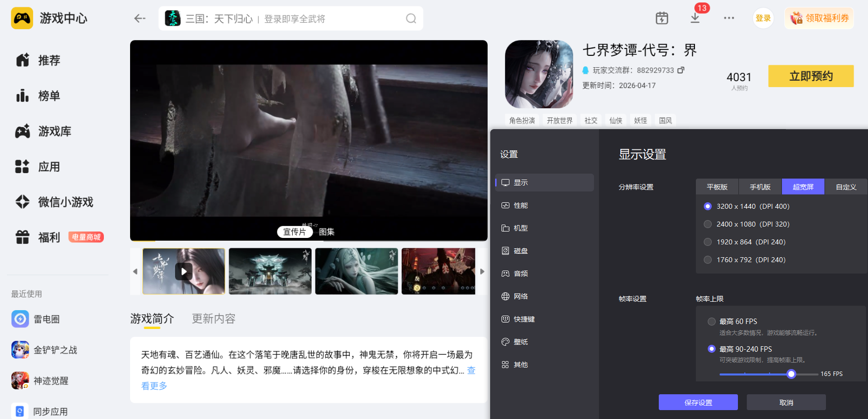Open 网络 network settings section
868x419 pixels.
(x=545, y=296)
